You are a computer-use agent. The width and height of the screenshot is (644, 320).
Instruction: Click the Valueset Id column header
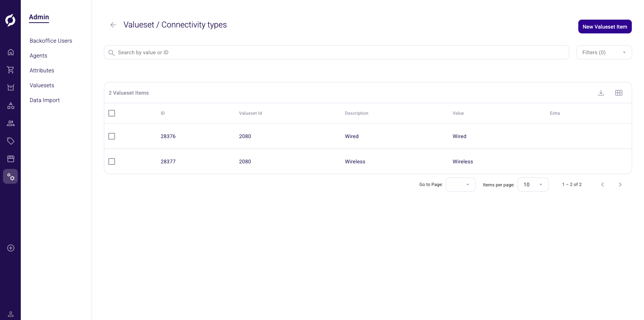pos(250,113)
